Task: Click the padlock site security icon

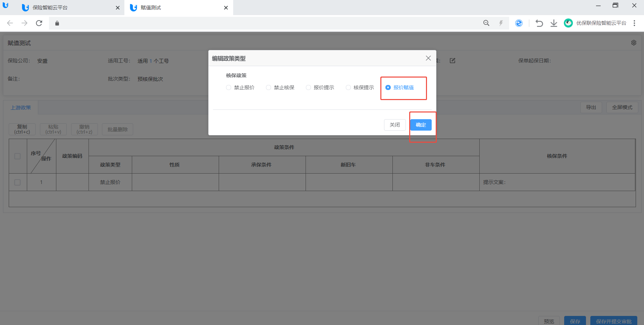Action: pos(57,23)
